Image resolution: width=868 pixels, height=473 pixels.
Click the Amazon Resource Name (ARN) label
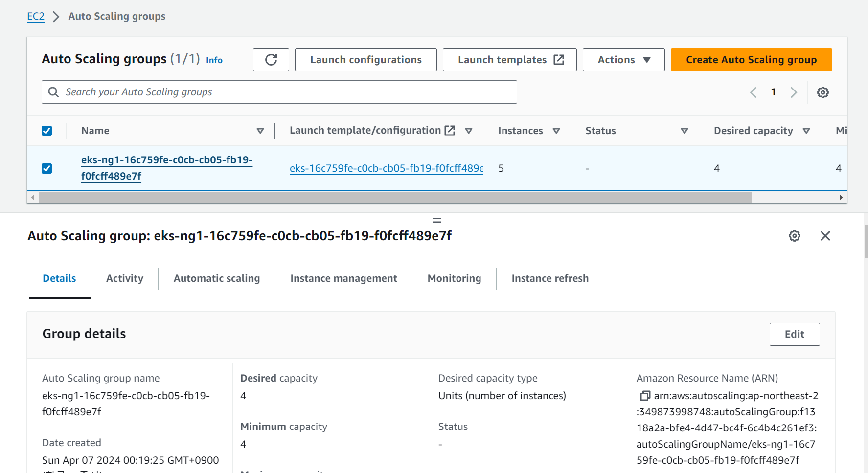(x=707, y=378)
